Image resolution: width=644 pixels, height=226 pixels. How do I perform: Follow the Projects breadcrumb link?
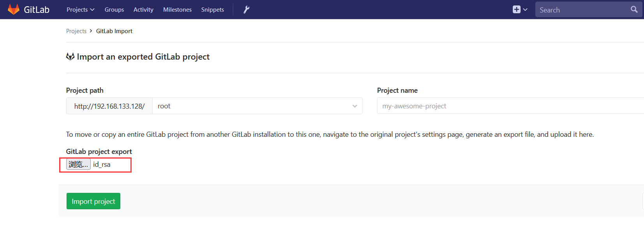(x=76, y=31)
